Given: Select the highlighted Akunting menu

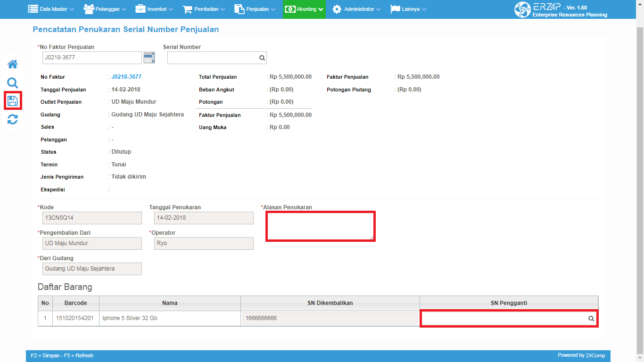Looking at the screenshot, I should click(x=304, y=9).
